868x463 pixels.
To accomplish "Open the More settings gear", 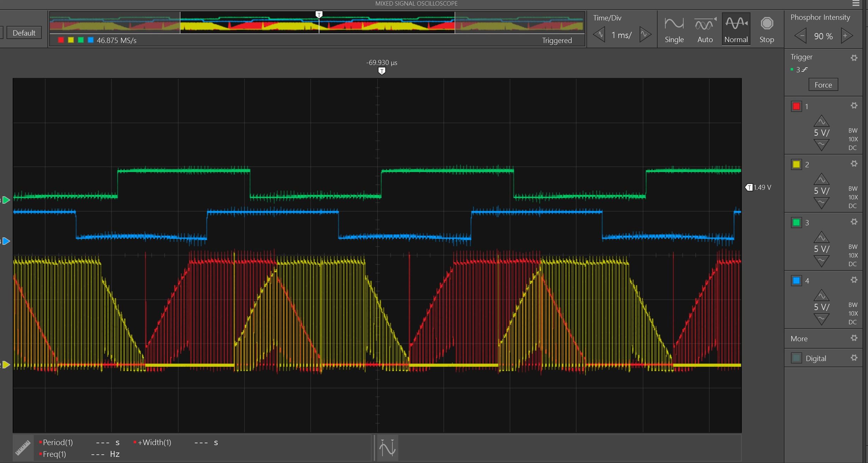I will click(854, 338).
